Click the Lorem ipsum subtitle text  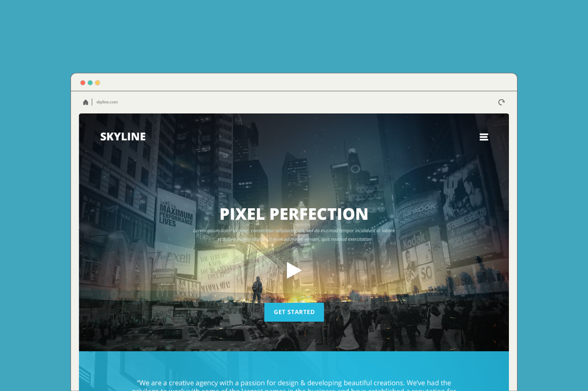coord(294,234)
